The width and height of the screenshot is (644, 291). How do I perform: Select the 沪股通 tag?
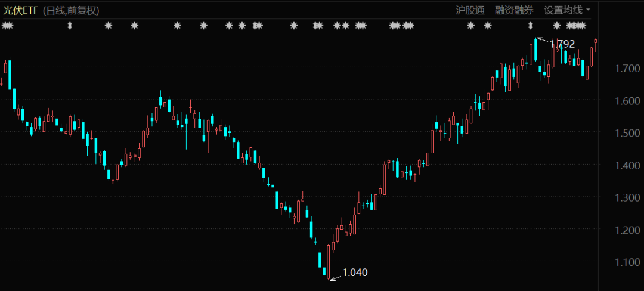pyautogui.click(x=470, y=10)
